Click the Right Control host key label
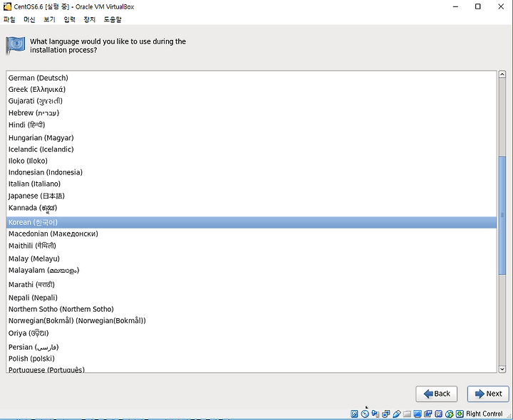513x420 pixels. (484, 414)
